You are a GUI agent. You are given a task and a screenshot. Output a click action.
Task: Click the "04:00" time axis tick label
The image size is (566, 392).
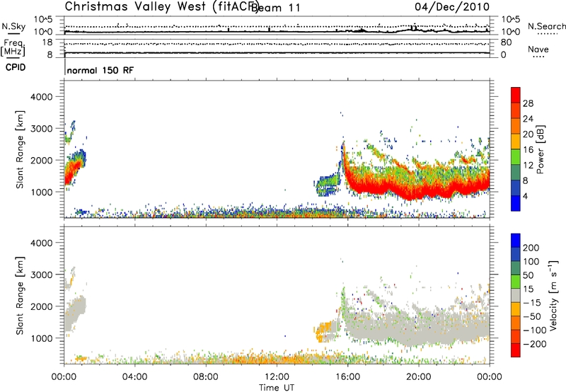(134, 377)
